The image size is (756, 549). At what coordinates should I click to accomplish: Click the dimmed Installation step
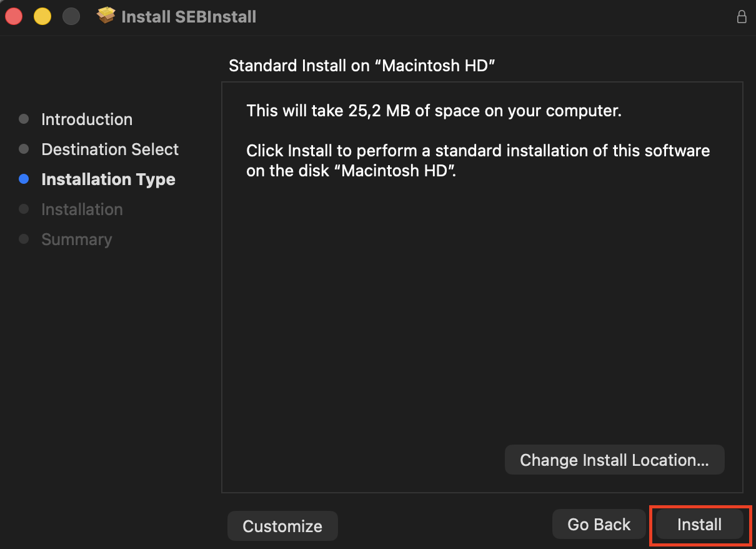pos(82,209)
